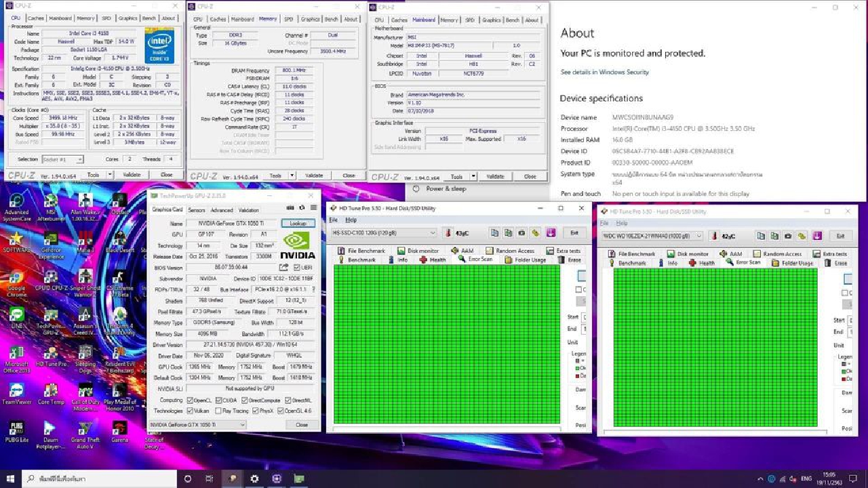Open Settings gear on taskbar
868x488 pixels.
pyautogui.click(x=254, y=479)
